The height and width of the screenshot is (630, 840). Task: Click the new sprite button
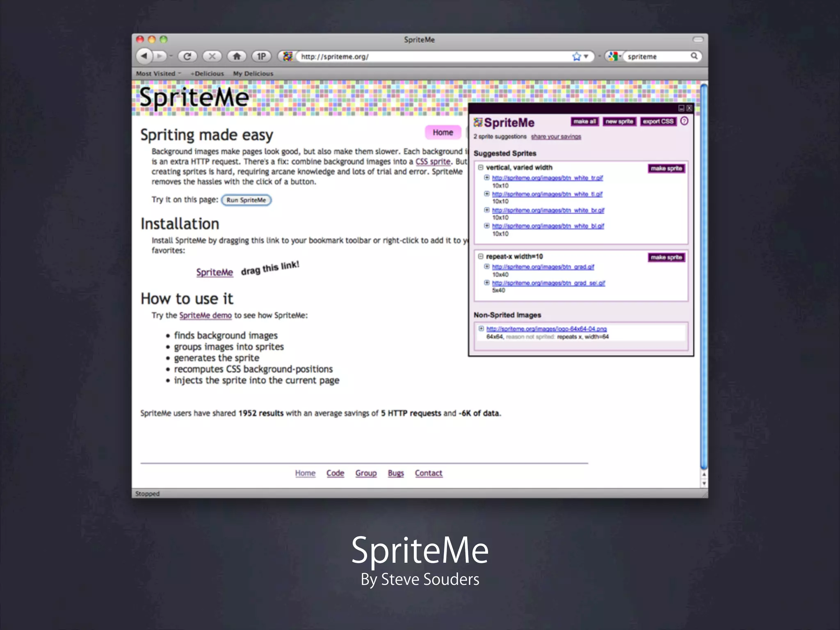tap(619, 121)
